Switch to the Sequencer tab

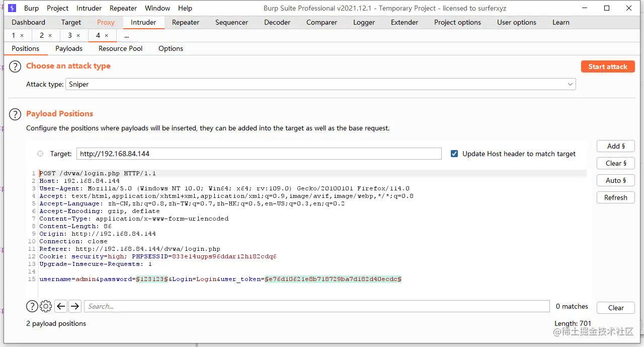click(x=231, y=22)
